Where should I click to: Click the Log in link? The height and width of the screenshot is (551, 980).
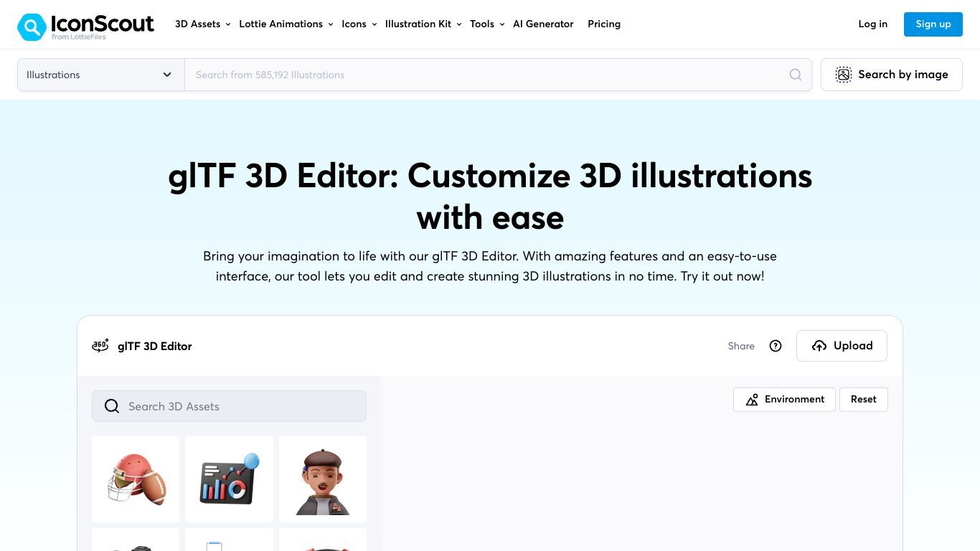872,24
